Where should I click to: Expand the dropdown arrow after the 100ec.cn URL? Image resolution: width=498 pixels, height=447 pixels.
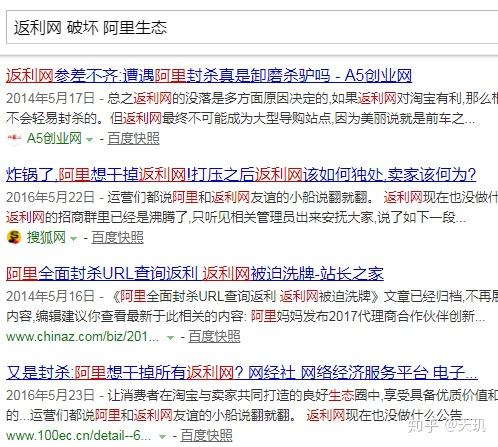click(x=162, y=437)
